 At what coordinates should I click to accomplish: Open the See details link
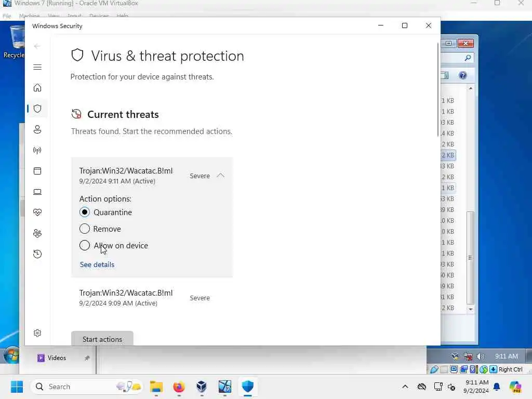97,264
